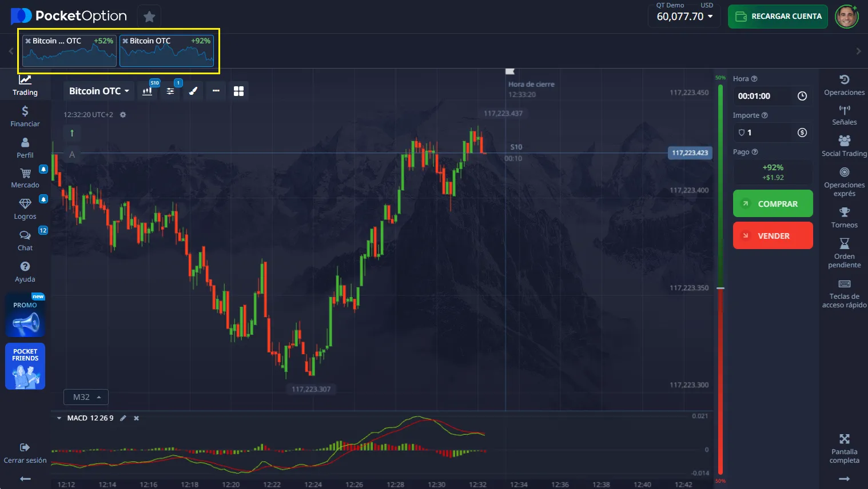This screenshot has width=868, height=489.
Task: Open indicators settings sliders icon
Action: pyautogui.click(x=170, y=91)
